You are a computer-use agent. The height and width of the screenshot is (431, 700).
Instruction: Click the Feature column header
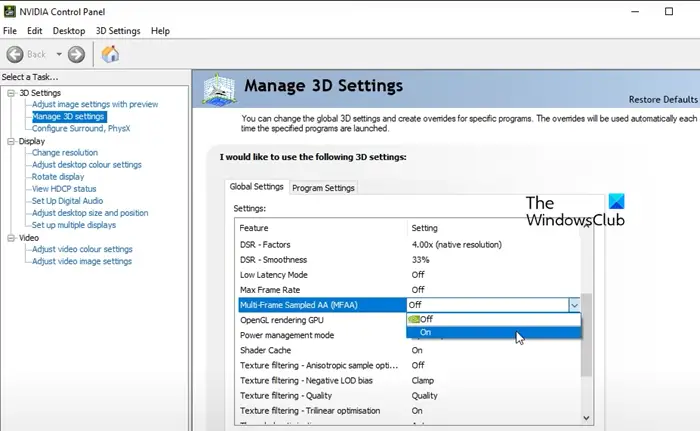point(254,228)
